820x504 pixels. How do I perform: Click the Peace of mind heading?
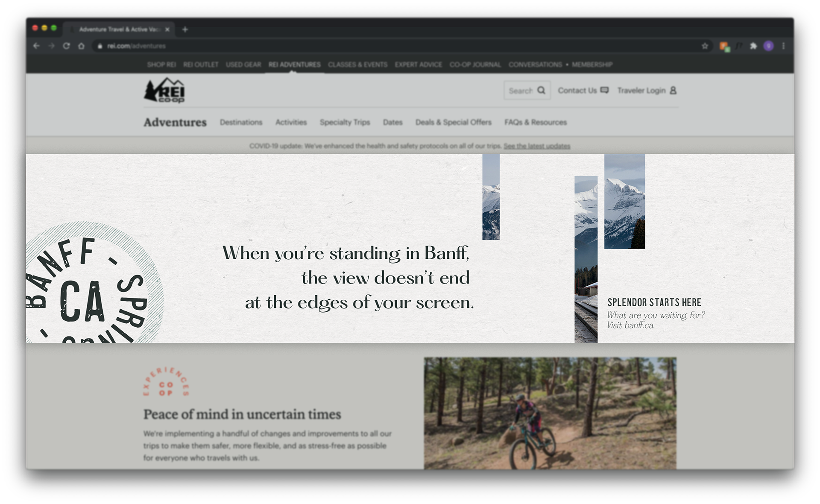click(x=242, y=414)
